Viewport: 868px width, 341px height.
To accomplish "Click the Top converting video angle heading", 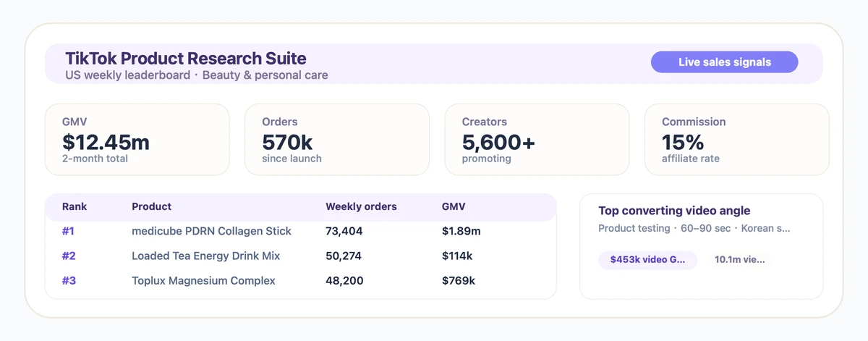I will tap(674, 211).
